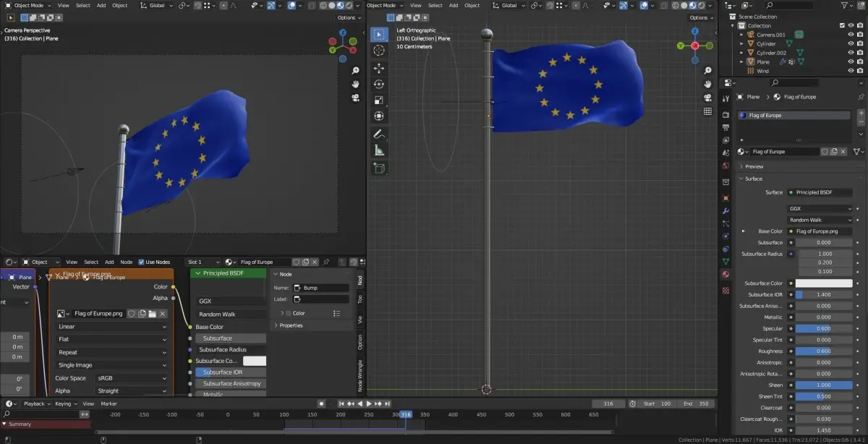Open Random Walk subsurface method dropdown in properties
868x444 pixels.
[x=821, y=220]
